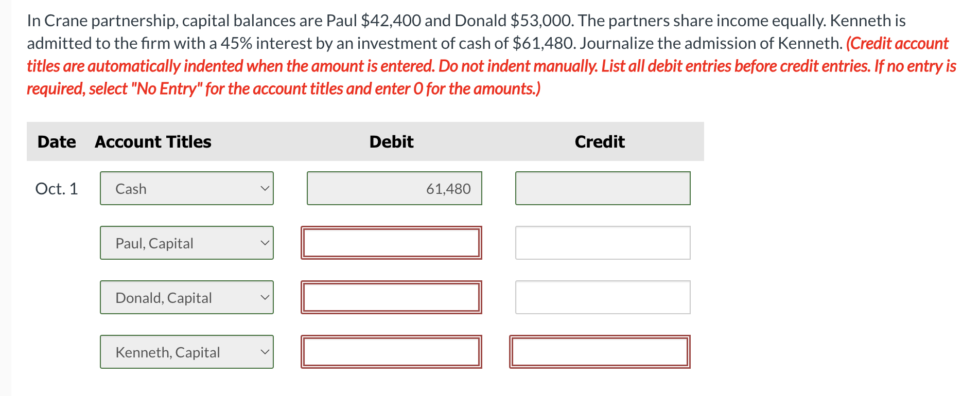Screen dimensions: 980x396
Task: Click the credit field for Paul, Capital
Action: pyautogui.click(x=602, y=243)
